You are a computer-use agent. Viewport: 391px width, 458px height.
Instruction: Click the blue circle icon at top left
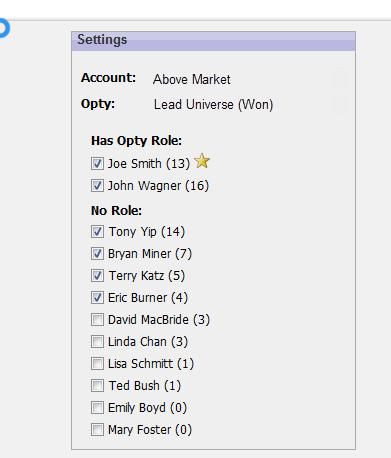tap(4, 29)
